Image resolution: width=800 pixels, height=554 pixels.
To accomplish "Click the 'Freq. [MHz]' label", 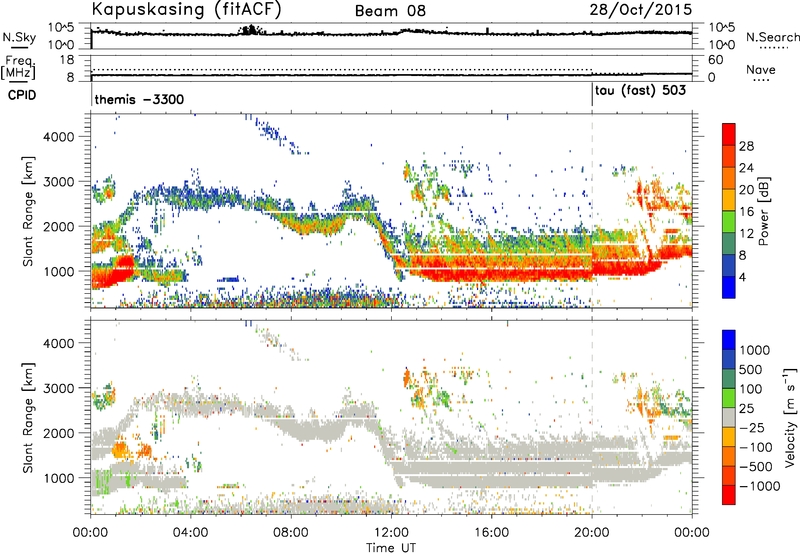I will (18, 68).
